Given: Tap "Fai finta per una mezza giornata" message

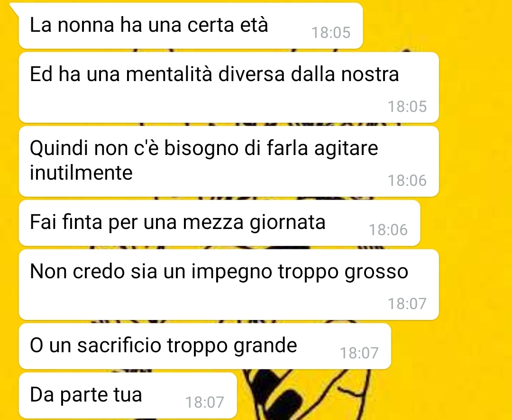Looking at the screenshot, I should [219, 223].
